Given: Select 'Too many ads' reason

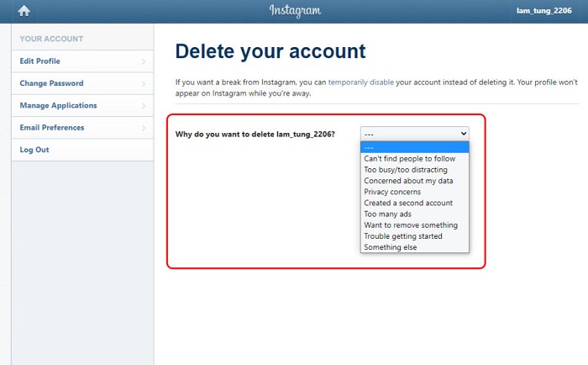Looking at the screenshot, I should (389, 214).
